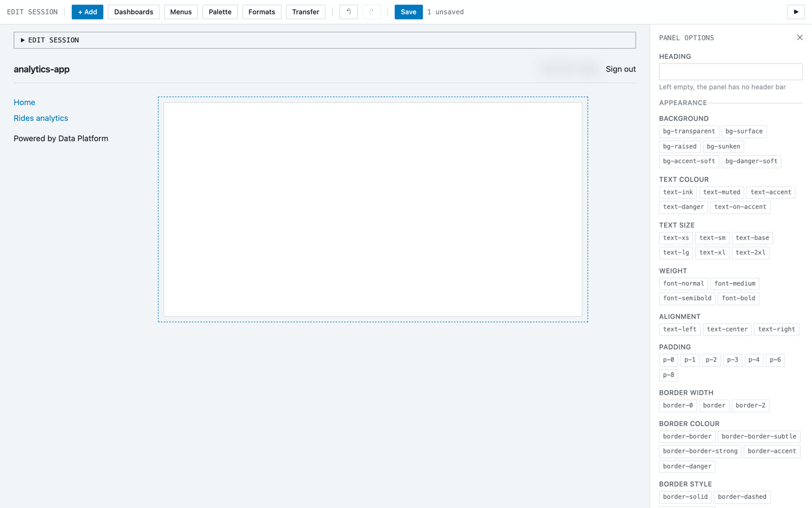Open the Formats toolbar item
The image size is (812, 508).
[x=262, y=12]
